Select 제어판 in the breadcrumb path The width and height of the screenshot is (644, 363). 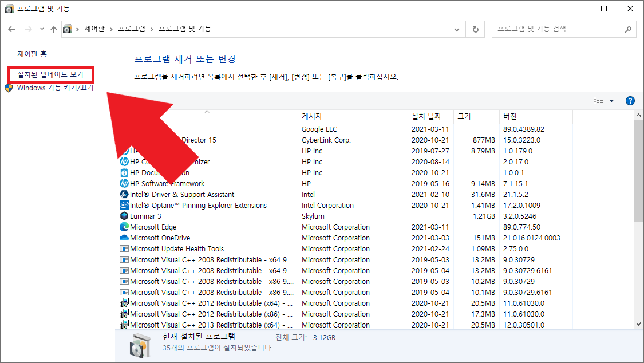94,29
